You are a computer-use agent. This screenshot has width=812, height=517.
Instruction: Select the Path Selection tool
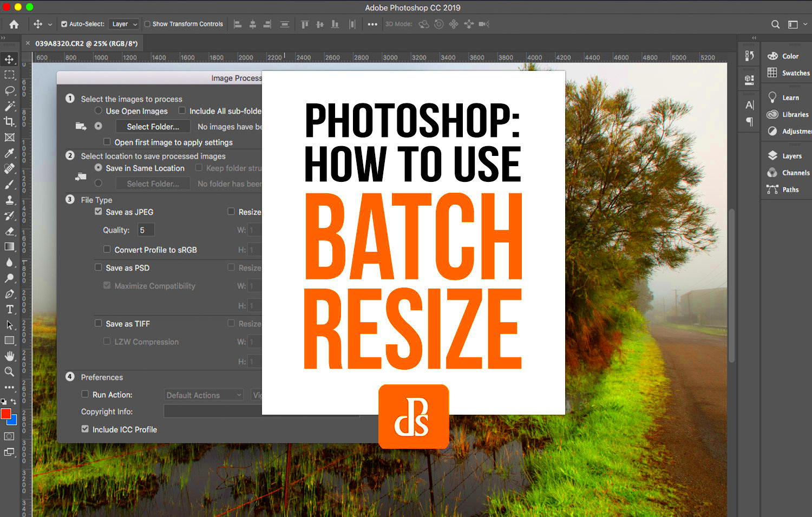click(x=9, y=325)
